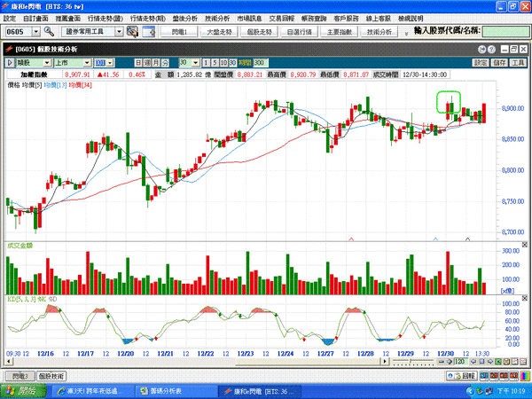Click the rainbow color bars icon at bottom right

[526, 376]
